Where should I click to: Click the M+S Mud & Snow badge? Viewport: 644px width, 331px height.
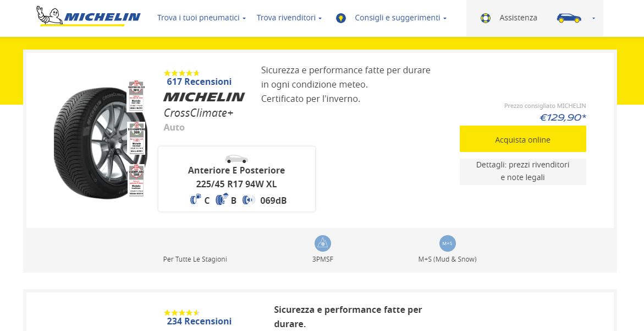447,243
